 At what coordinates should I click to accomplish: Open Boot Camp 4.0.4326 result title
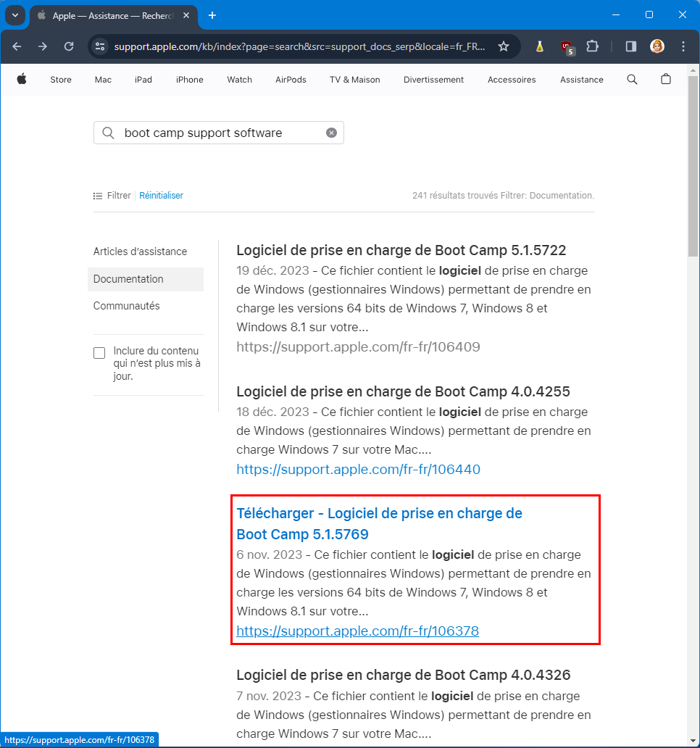tap(404, 675)
